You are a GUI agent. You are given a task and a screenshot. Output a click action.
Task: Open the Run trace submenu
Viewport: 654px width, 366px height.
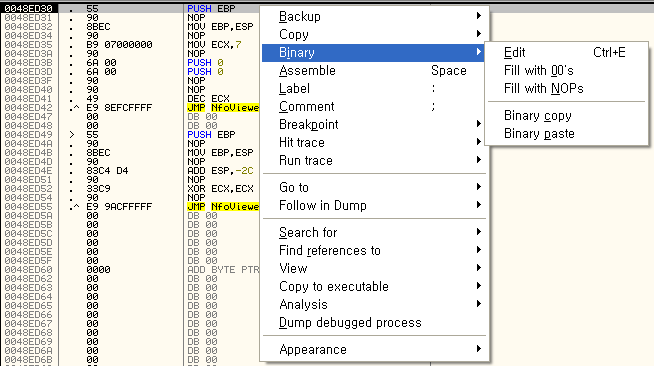373,160
